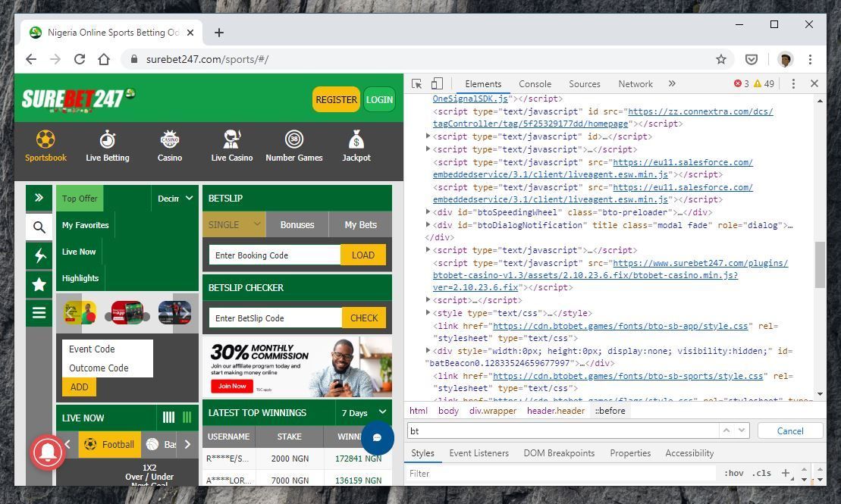Click the ADD event code button
841x504 pixels.
80,387
